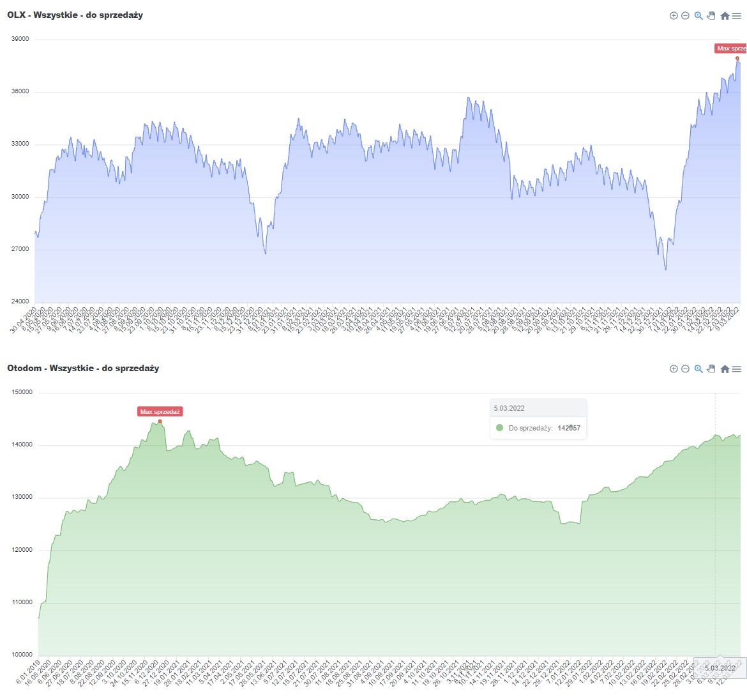Activate selection zoom on the Otodom chart

tap(698, 369)
